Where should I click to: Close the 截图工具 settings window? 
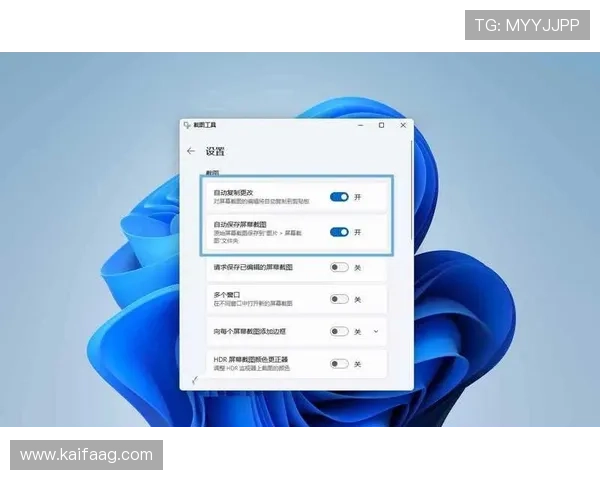[x=403, y=125]
